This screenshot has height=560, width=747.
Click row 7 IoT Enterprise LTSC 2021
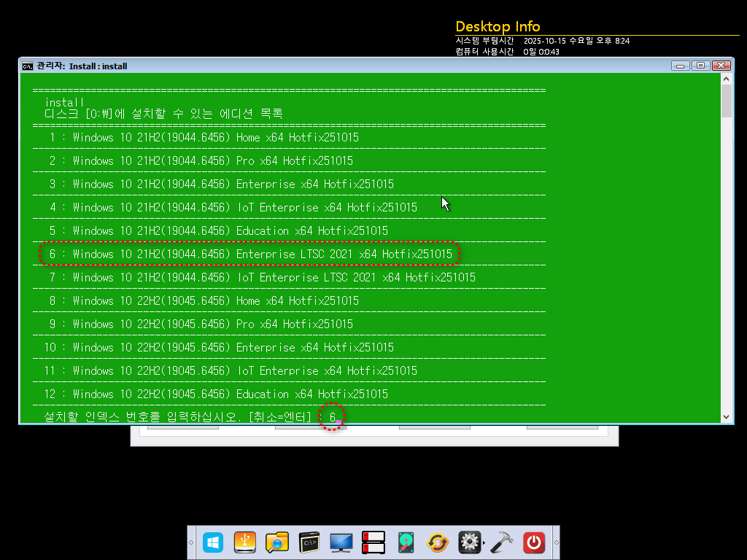pyautogui.click(x=262, y=278)
